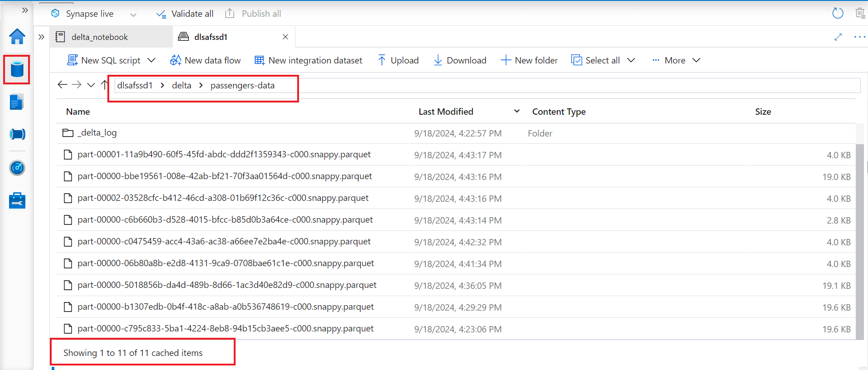Screen dimensions: 868x370
Task: Navigate back with the left arrow
Action: 63,85
